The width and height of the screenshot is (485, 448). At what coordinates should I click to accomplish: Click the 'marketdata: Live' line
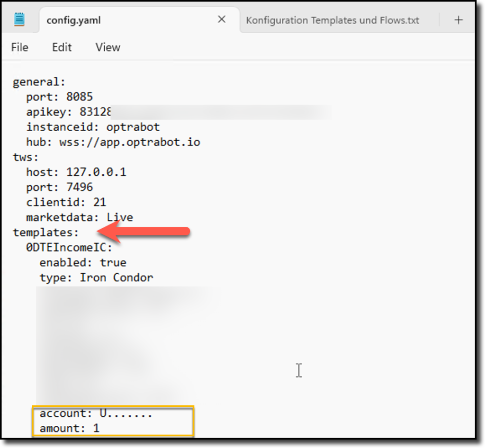[79, 217]
